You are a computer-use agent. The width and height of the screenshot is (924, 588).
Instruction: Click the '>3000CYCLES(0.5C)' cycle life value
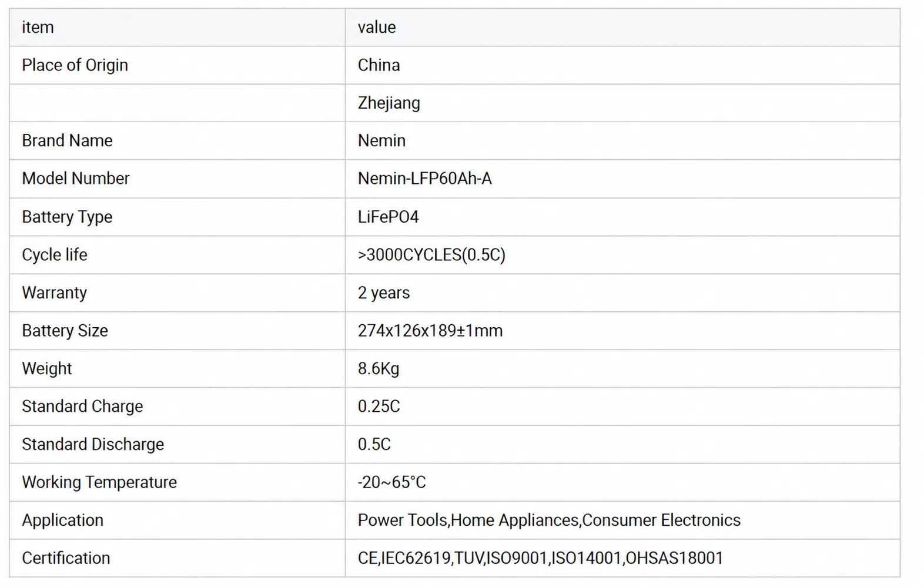click(431, 255)
